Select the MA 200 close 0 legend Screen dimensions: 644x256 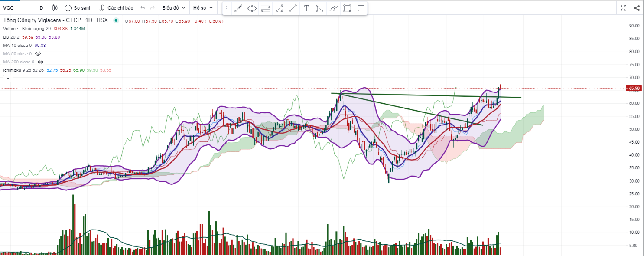coord(19,62)
